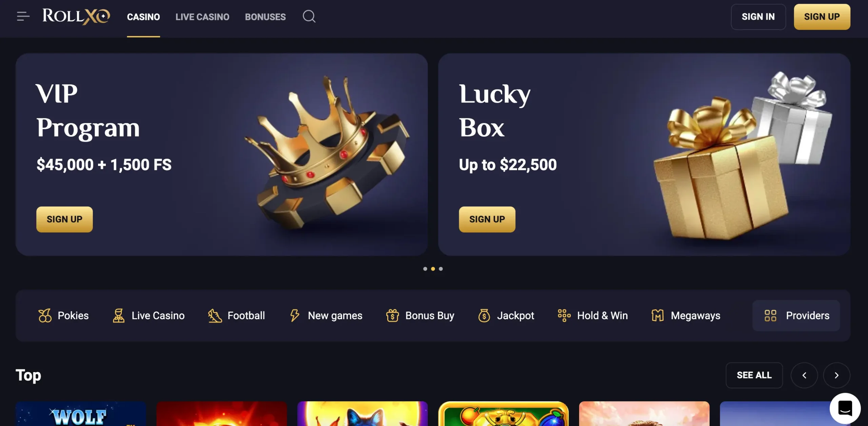Open the hamburger side menu
The height and width of the screenshot is (426, 868).
point(23,16)
